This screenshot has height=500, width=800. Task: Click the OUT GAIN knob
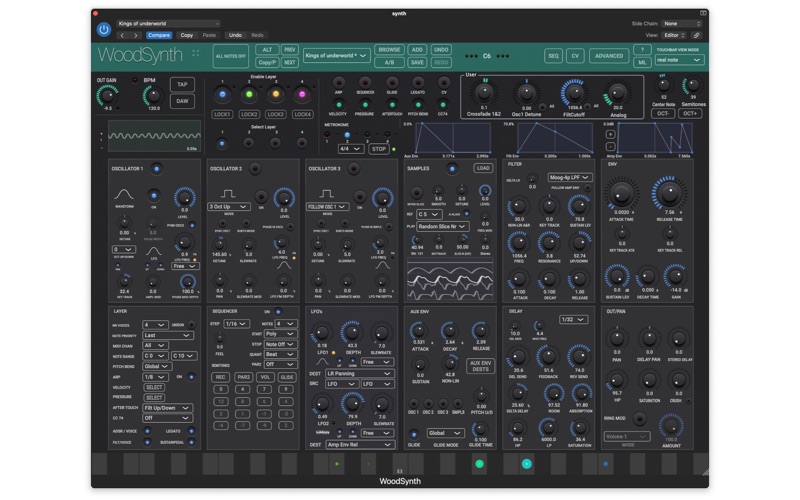click(x=107, y=95)
